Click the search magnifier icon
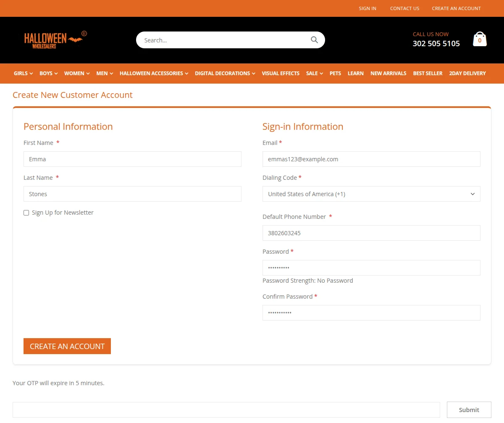This screenshot has height=423, width=504. click(314, 39)
